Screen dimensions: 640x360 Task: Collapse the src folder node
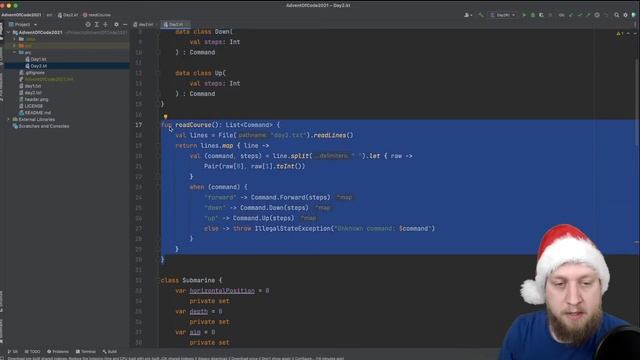click(15, 53)
